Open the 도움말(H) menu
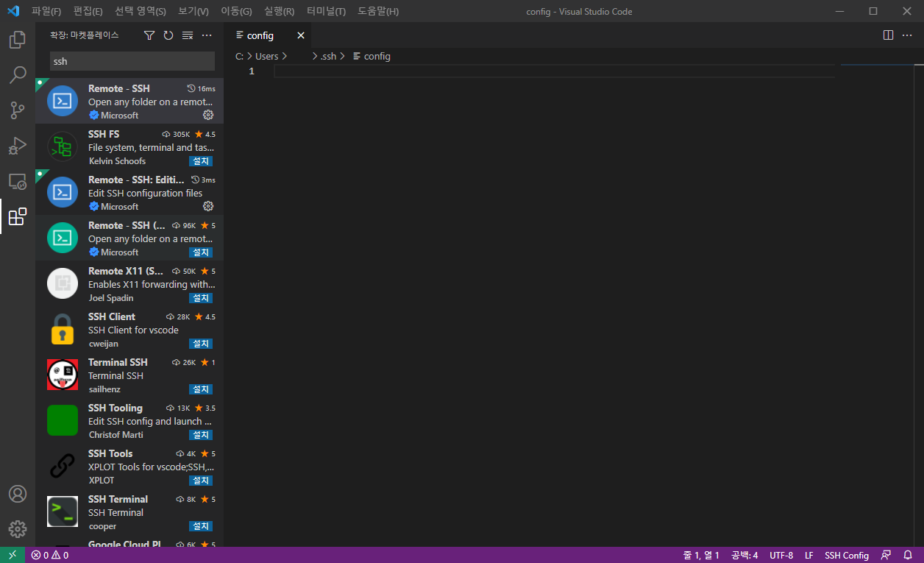Image resolution: width=924 pixels, height=563 pixels. click(378, 11)
